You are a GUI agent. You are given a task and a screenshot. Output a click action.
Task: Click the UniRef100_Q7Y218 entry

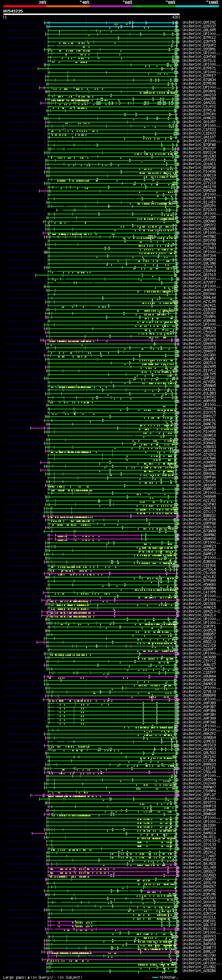[x=199, y=183]
